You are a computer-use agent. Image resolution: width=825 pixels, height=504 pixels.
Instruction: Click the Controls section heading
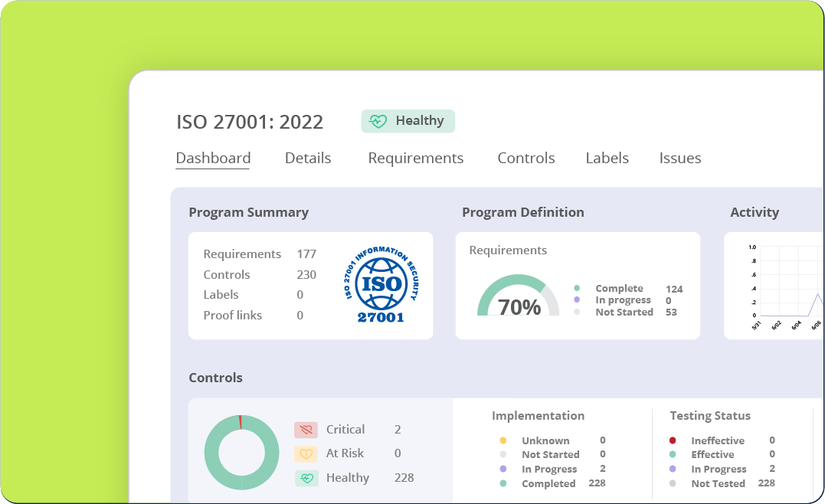(x=216, y=378)
